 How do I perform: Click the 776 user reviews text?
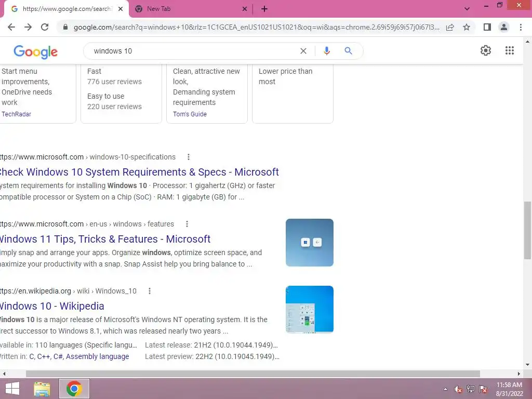point(114,82)
